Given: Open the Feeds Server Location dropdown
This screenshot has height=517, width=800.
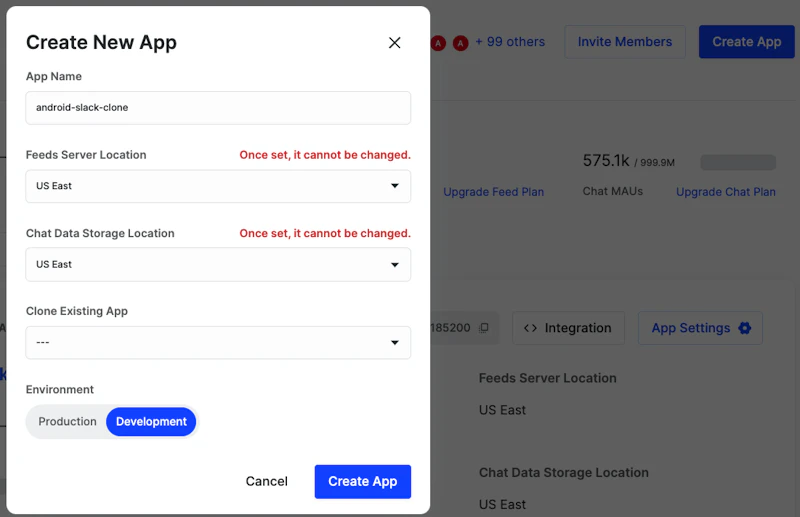Looking at the screenshot, I should [218, 186].
